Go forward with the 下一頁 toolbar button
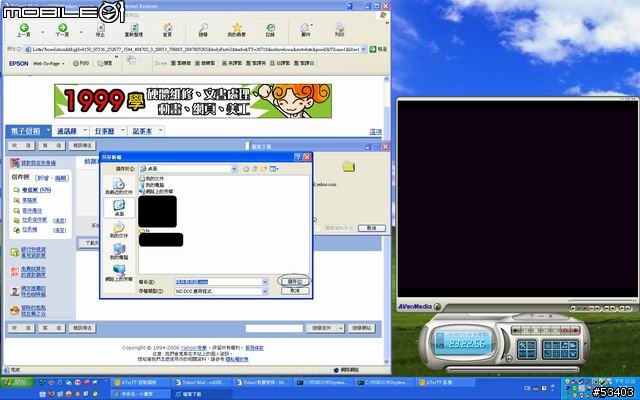Image resolution: width=640 pixels, height=400 pixels. (62, 30)
